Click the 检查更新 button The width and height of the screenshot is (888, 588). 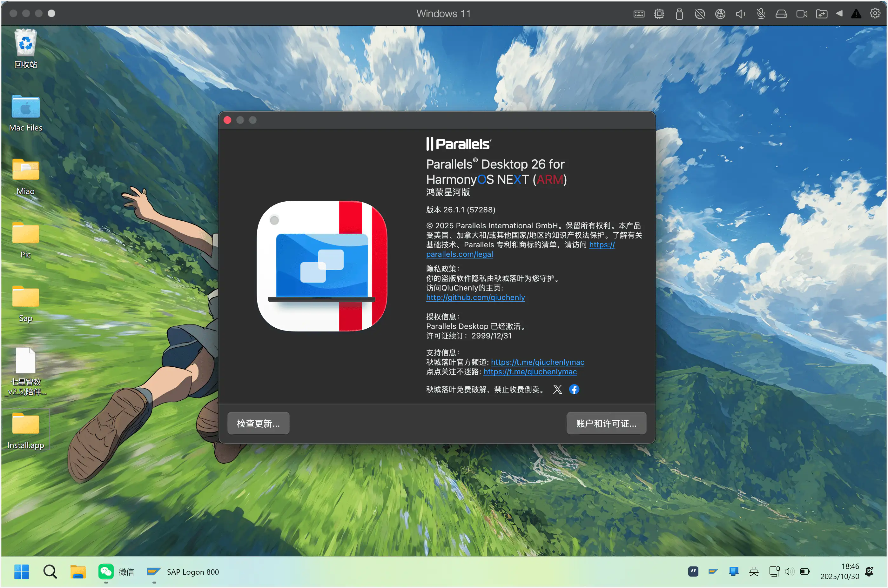point(258,423)
